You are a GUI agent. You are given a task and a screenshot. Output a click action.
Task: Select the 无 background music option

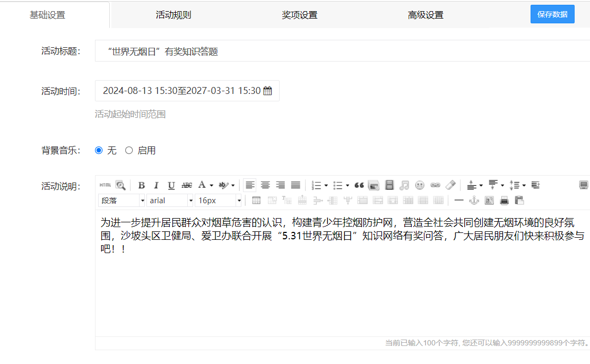[98, 150]
